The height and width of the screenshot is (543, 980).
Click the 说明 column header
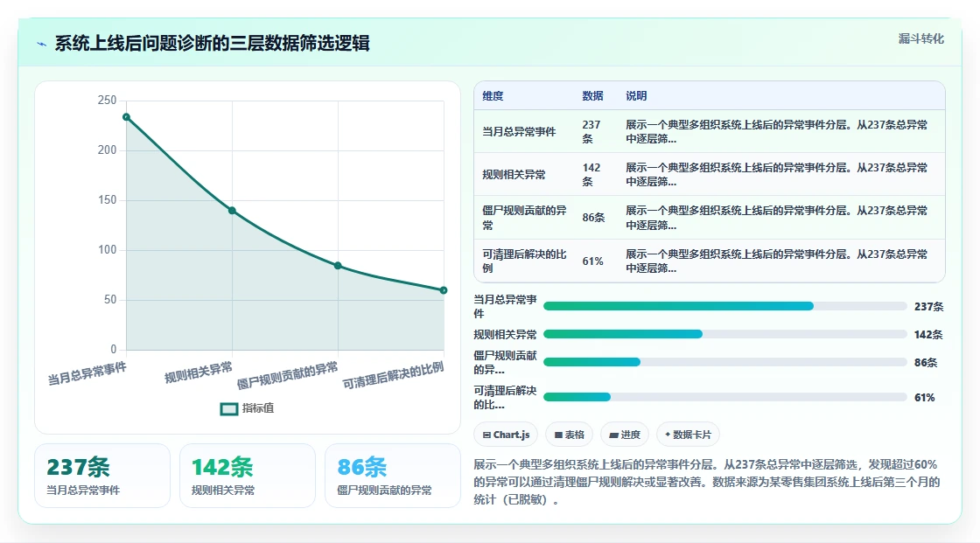[x=636, y=95]
